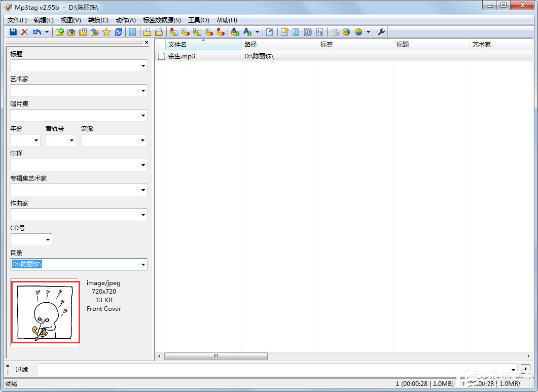538x392 pixels.
Task: Run Filename to Tag converter
Action: pos(186,32)
